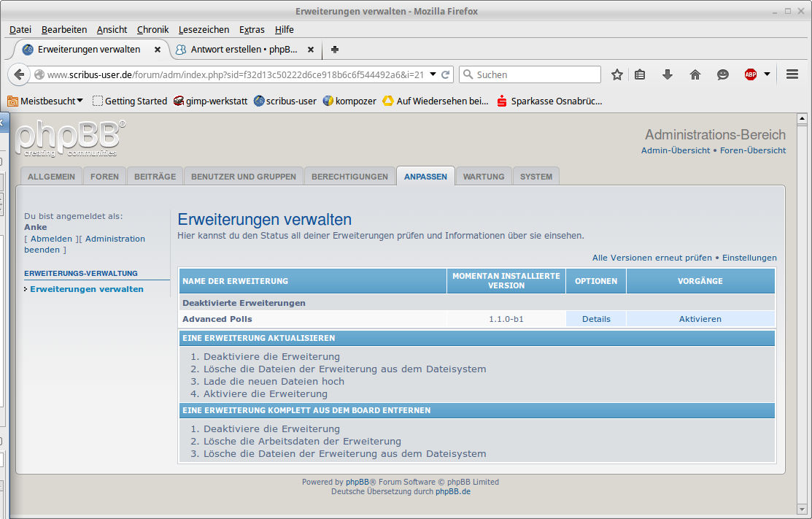Screen dimensions: 812x519
Task: Go to Firefox home page icon
Action: (695, 74)
